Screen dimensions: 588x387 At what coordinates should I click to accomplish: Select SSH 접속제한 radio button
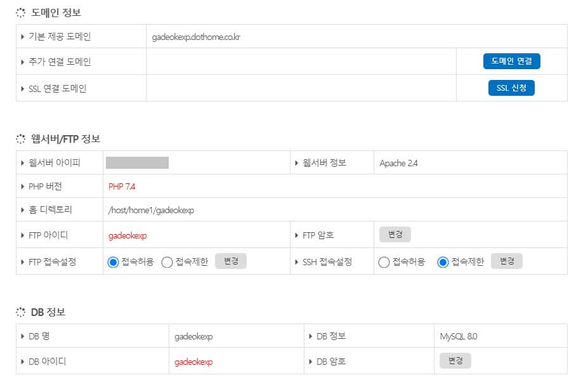pos(443,262)
